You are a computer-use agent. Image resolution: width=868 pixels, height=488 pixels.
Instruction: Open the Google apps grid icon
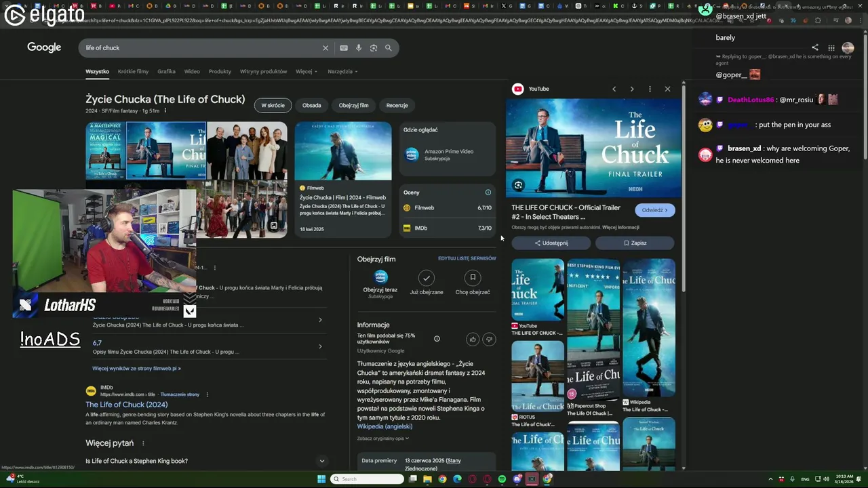[831, 48]
